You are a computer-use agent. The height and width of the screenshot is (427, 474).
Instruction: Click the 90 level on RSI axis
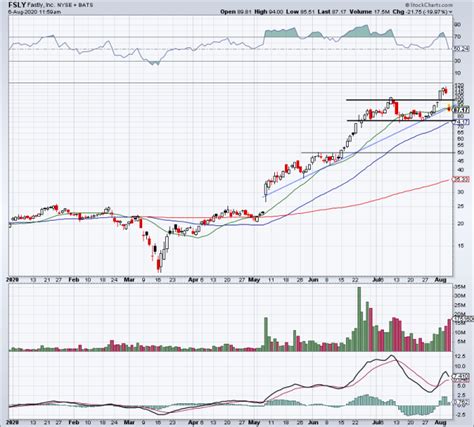point(457,25)
